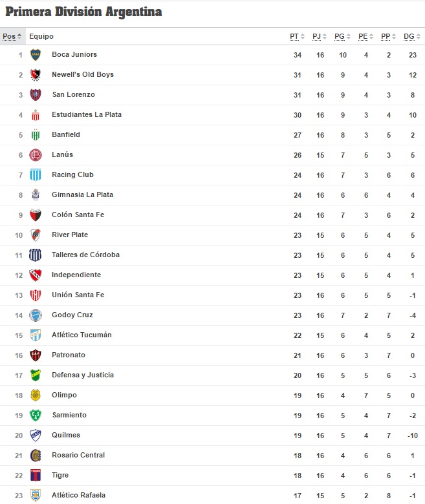Image resolution: width=425 pixels, height=504 pixels.
Task: Open the Estudiantes La Plata team link
Action: click(87, 114)
